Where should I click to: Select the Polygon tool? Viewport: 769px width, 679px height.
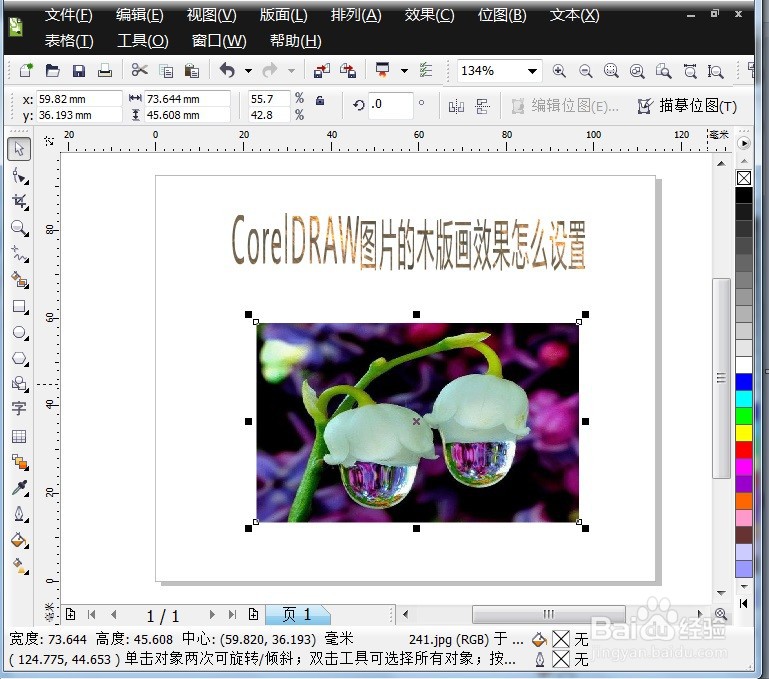(19, 359)
